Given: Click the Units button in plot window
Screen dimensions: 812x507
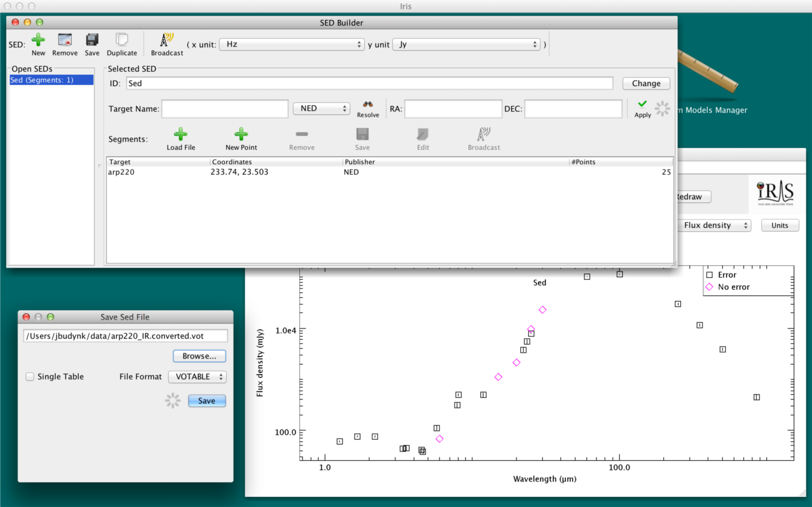Looking at the screenshot, I should tap(780, 225).
